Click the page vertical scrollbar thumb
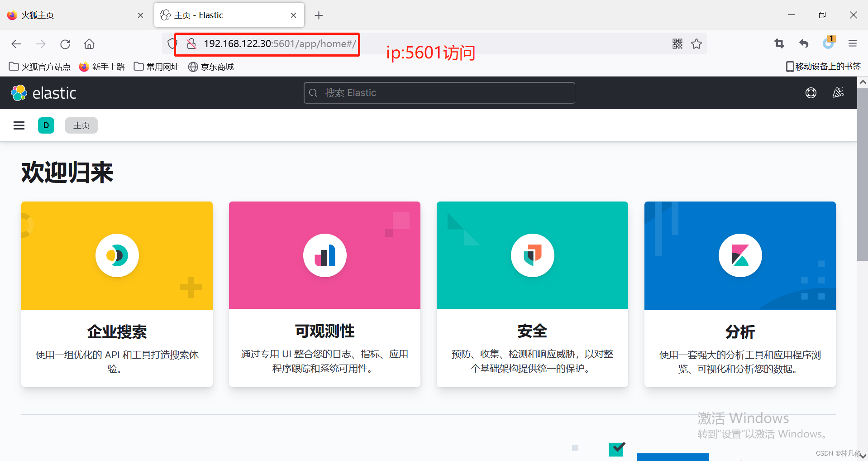This screenshot has height=461, width=868. 863,174
